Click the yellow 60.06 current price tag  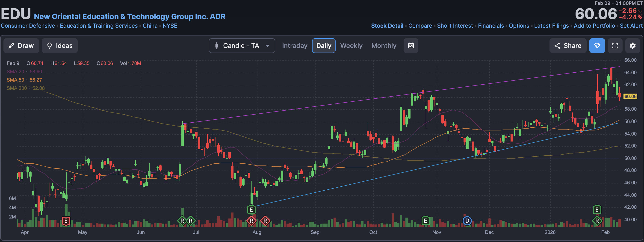tap(630, 97)
